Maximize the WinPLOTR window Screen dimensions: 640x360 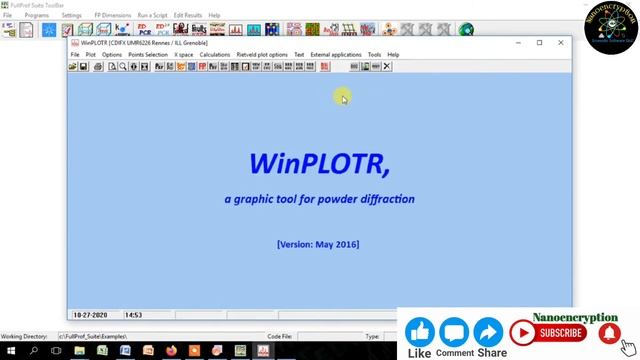point(539,43)
